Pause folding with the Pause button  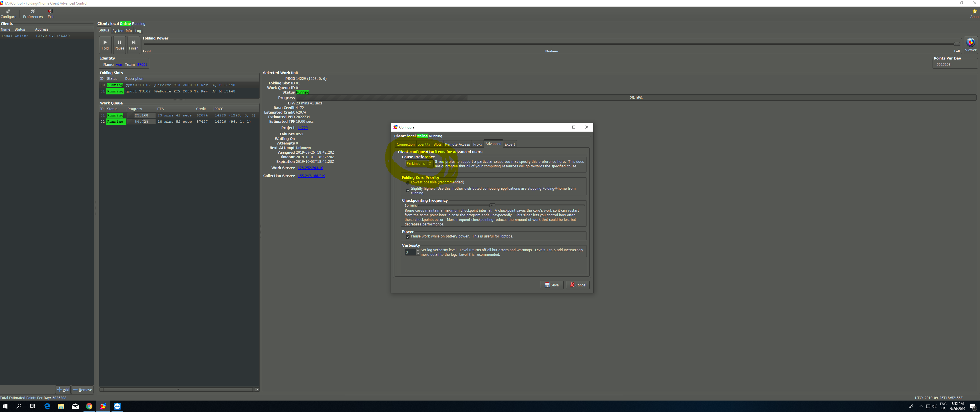coord(120,45)
